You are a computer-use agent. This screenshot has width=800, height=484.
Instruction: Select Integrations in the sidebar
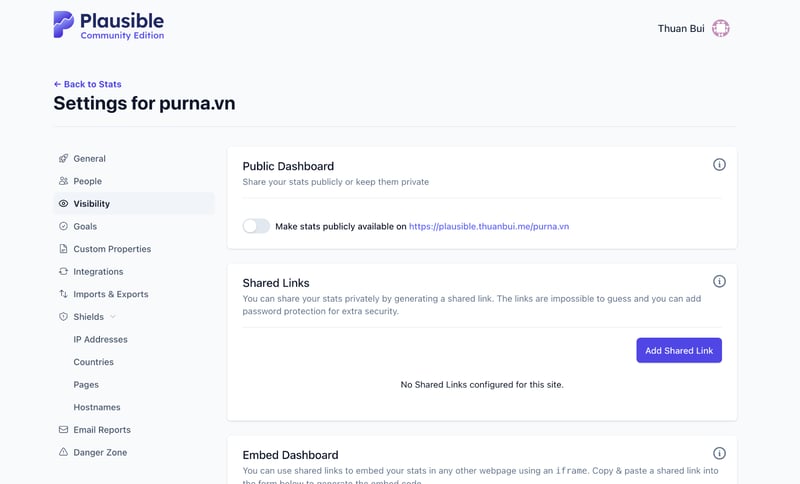tap(98, 271)
